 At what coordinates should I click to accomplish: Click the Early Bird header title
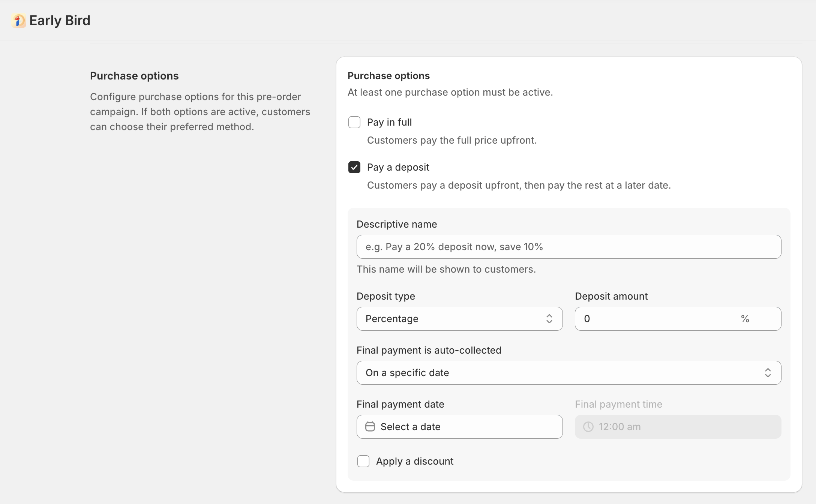click(60, 20)
